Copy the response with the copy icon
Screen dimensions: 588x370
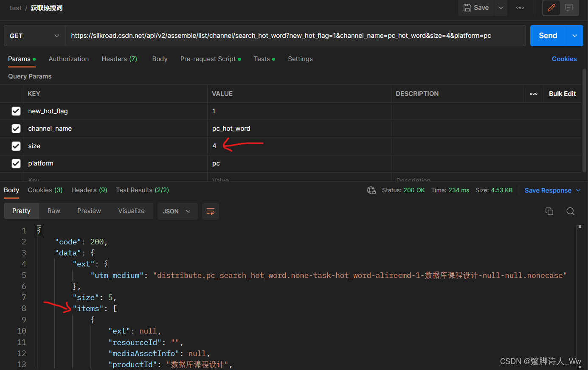tap(549, 211)
